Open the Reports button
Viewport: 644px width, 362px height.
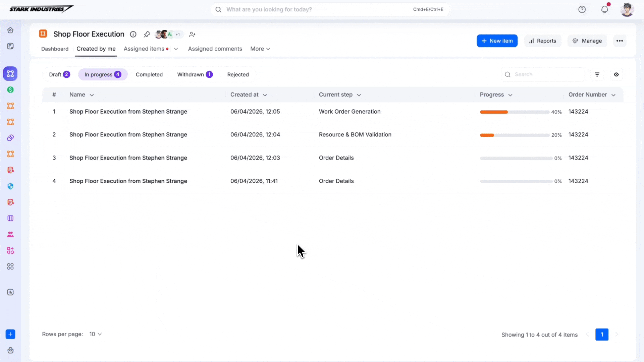point(543,41)
